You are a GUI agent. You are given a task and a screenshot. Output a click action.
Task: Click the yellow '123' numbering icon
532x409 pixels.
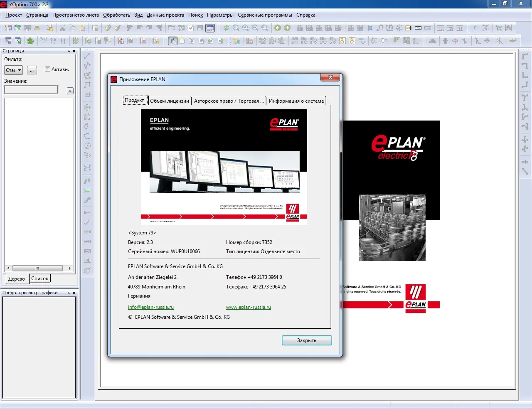pyautogui.click(x=408, y=28)
